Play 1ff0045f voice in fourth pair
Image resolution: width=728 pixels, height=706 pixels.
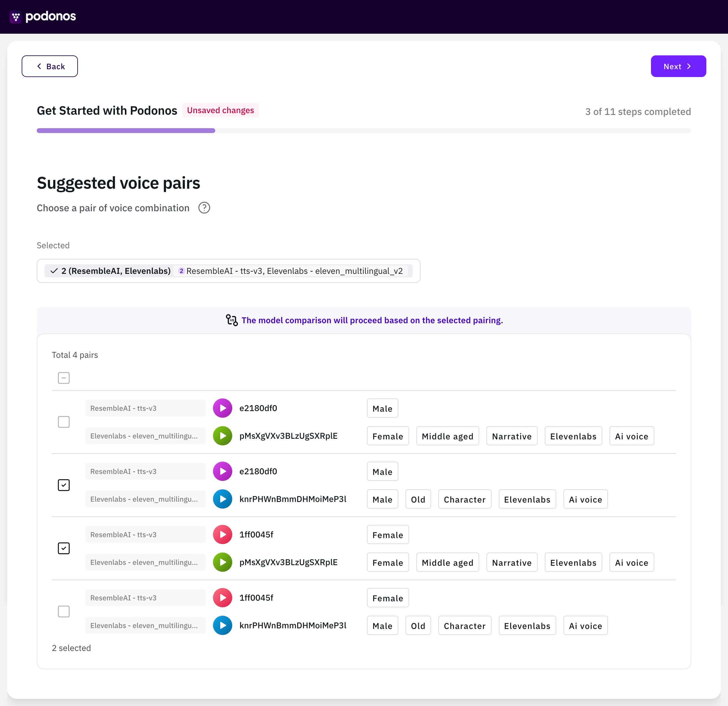point(223,597)
